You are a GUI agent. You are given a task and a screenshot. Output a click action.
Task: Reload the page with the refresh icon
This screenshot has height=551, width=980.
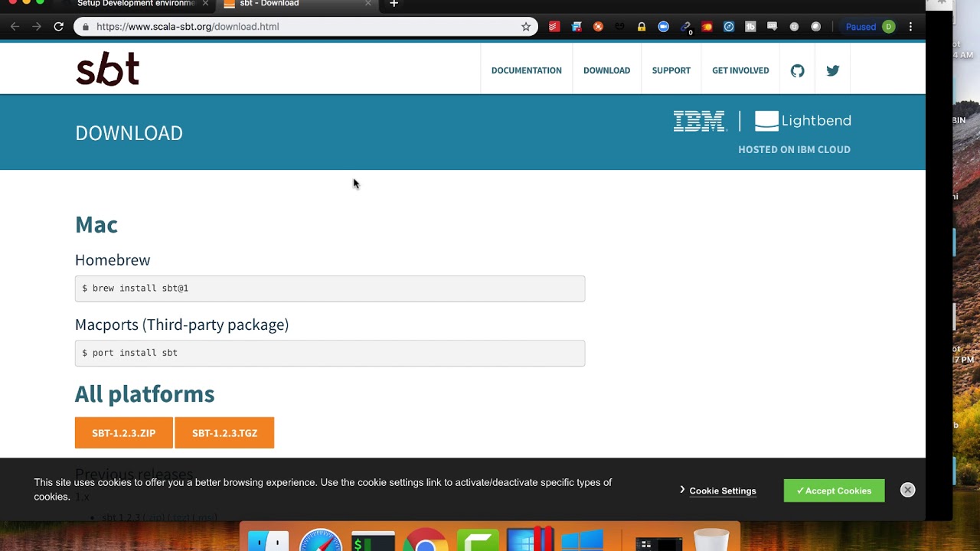click(58, 27)
